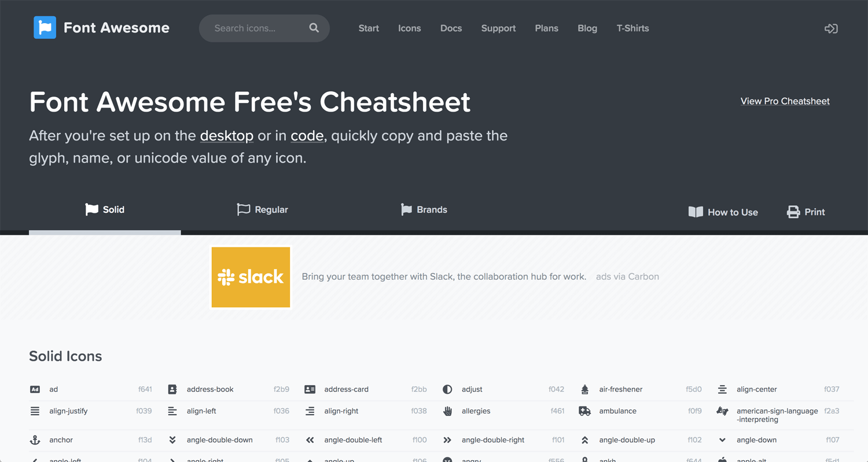Screen dimensions: 868x462
Task: Select the unicode value f641
Action: 145,389
